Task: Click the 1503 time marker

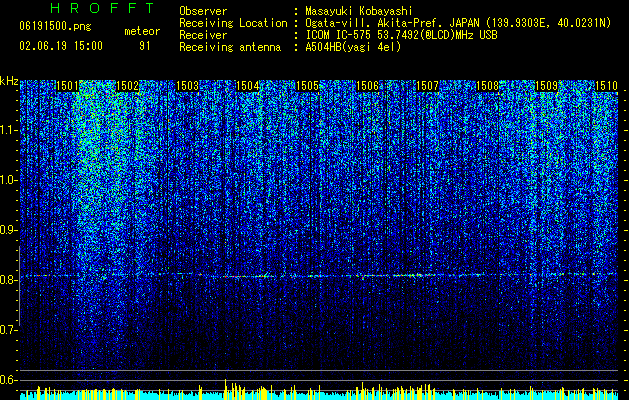Action: click(x=187, y=86)
